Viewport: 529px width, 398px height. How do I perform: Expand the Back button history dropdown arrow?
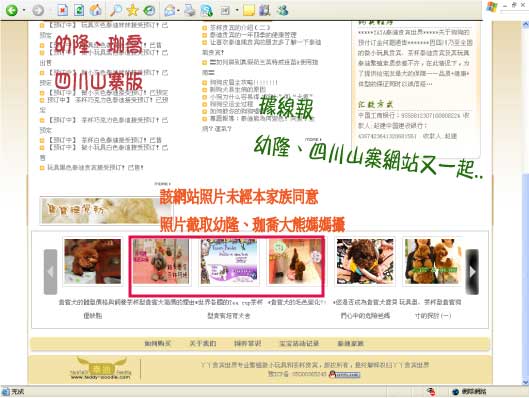coord(24,10)
